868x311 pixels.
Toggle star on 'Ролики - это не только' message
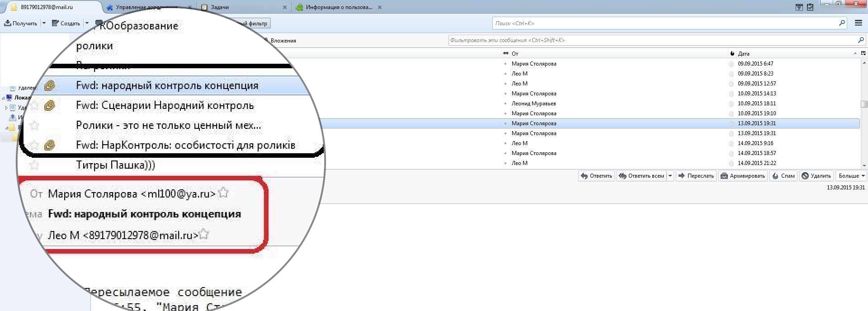point(34,125)
